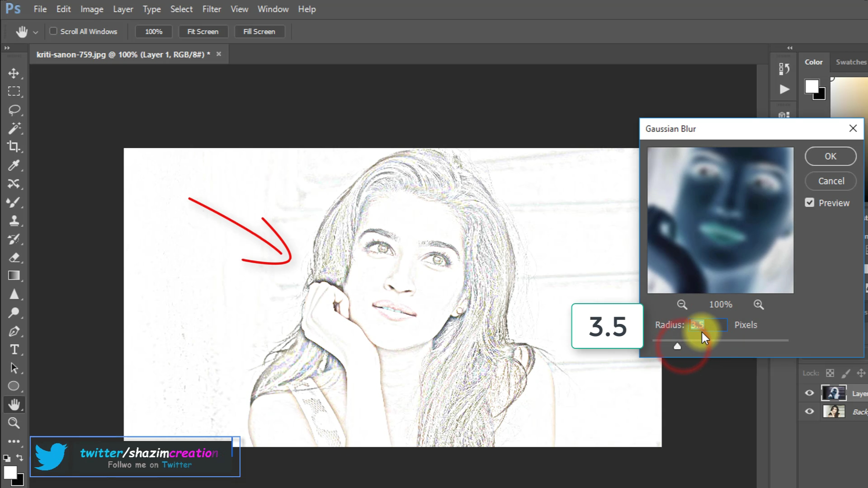
Task: Select the Eraser tool
Action: pyautogui.click(x=14, y=258)
